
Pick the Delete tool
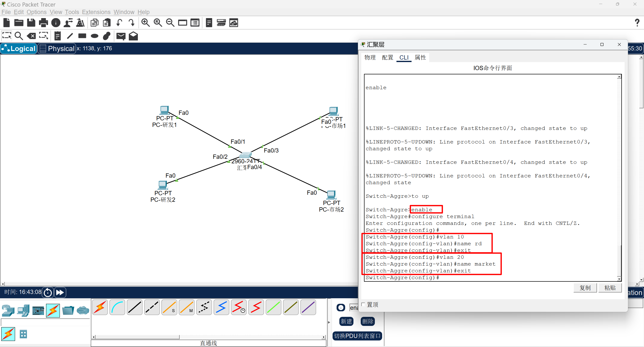tap(31, 36)
